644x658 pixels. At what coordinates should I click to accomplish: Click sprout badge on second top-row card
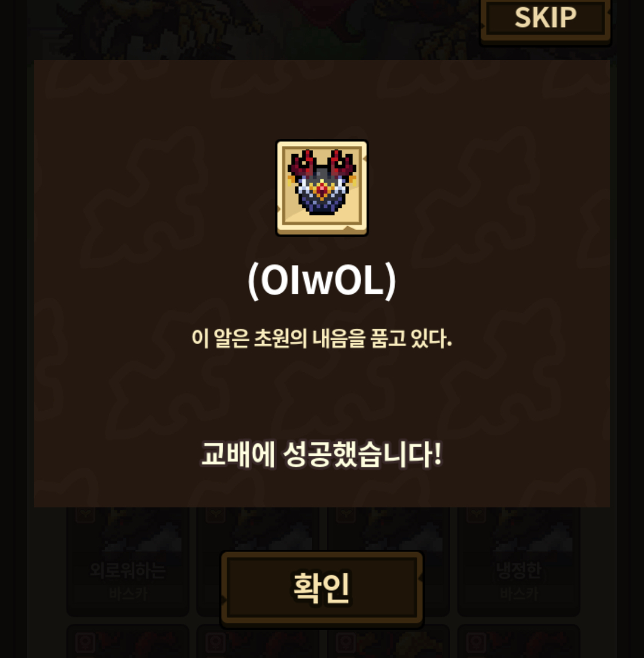216,514
